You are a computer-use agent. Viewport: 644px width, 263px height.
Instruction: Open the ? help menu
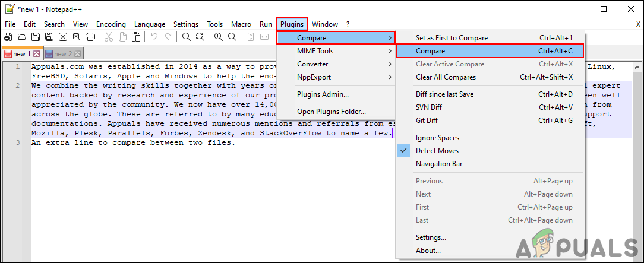coord(348,24)
